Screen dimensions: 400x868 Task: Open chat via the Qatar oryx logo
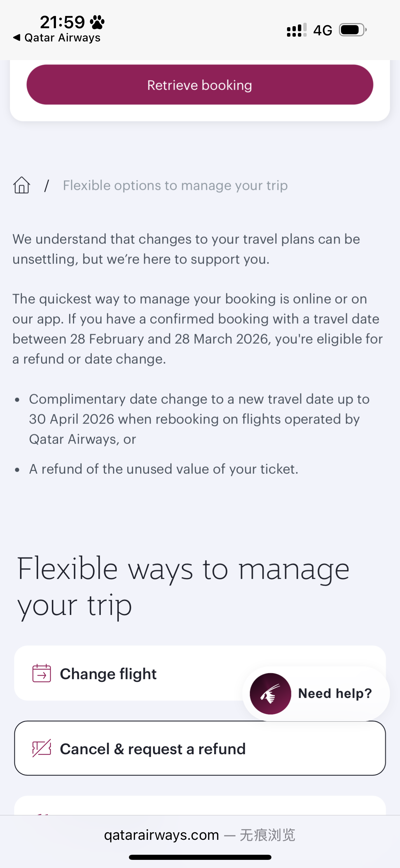click(x=270, y=693)
